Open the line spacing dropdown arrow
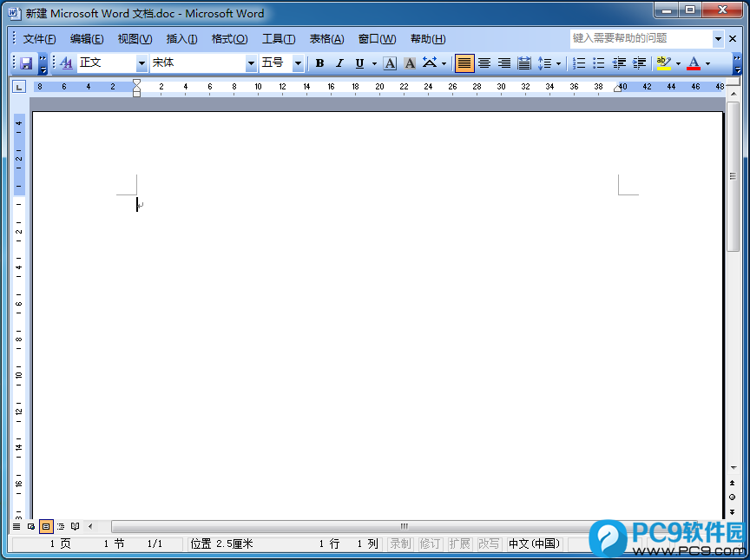This screenshot has height=560, width=750. (x=558, y=63)
